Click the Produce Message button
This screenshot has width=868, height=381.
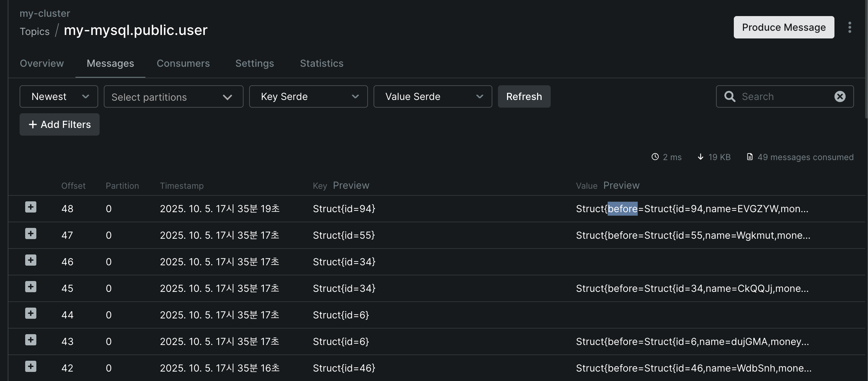click(x=784, y=27)
